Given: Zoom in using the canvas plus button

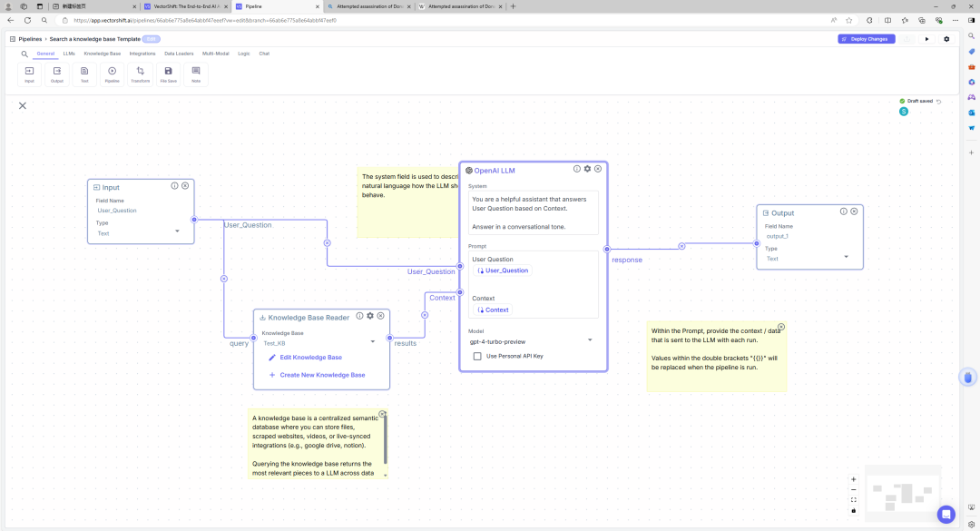Looking at the screenshot, I should pos(853,479).
